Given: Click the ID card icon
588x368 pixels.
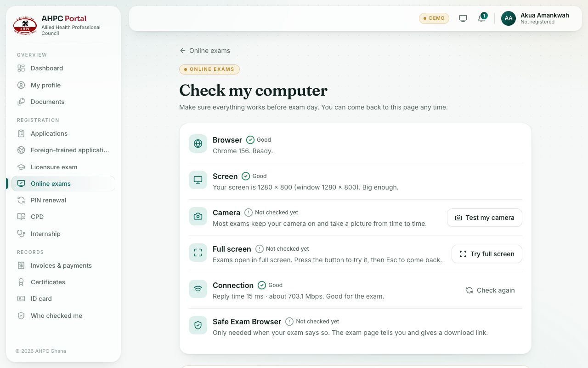Looking at the screenshot, I should [21, 299].
